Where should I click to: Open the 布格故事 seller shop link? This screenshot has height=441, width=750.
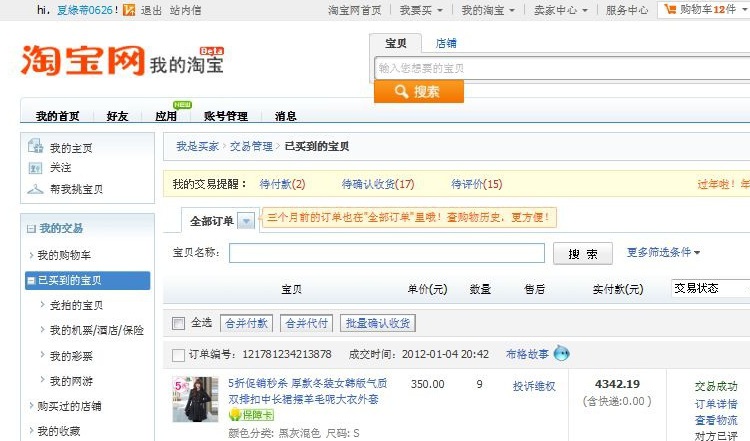pyautogui.click(x=527, y=354)
